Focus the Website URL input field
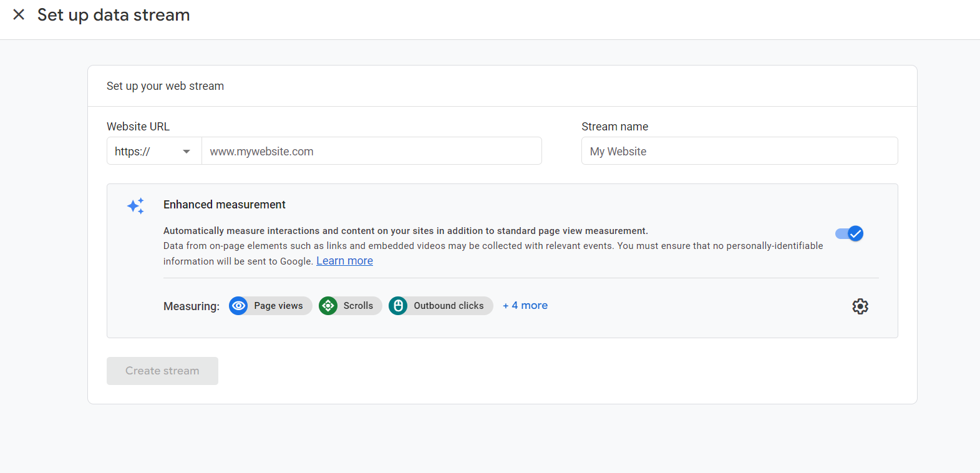Viewport: 980px width, 473px height. point(371,151)
